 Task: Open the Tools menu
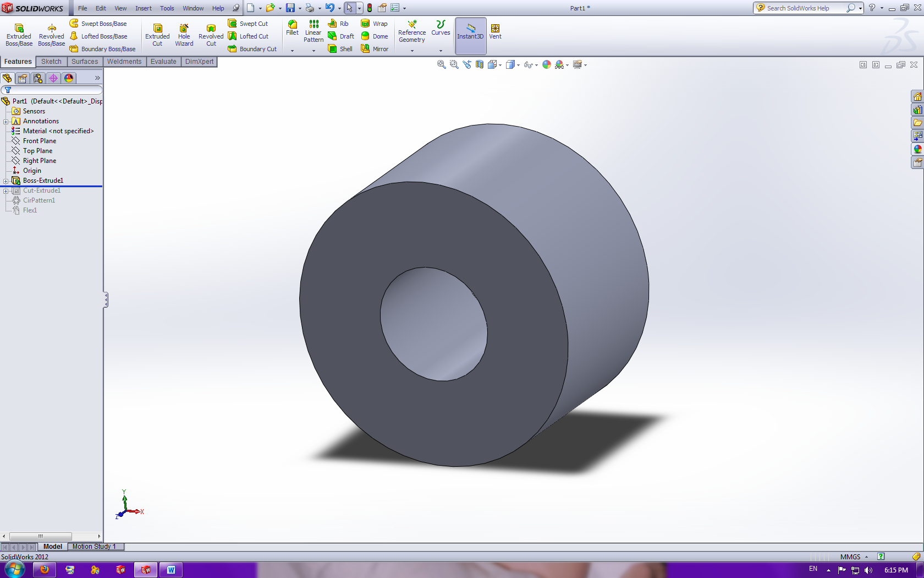pos(167,8)
